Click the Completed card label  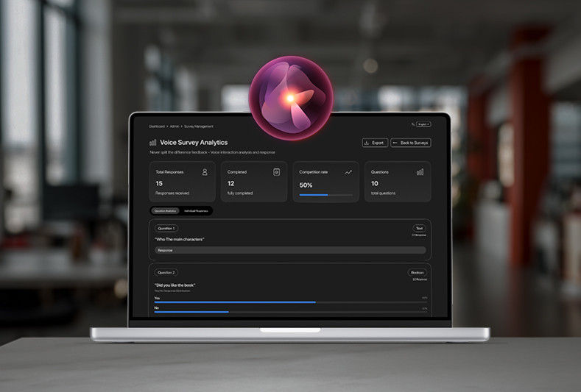[237, 172]
